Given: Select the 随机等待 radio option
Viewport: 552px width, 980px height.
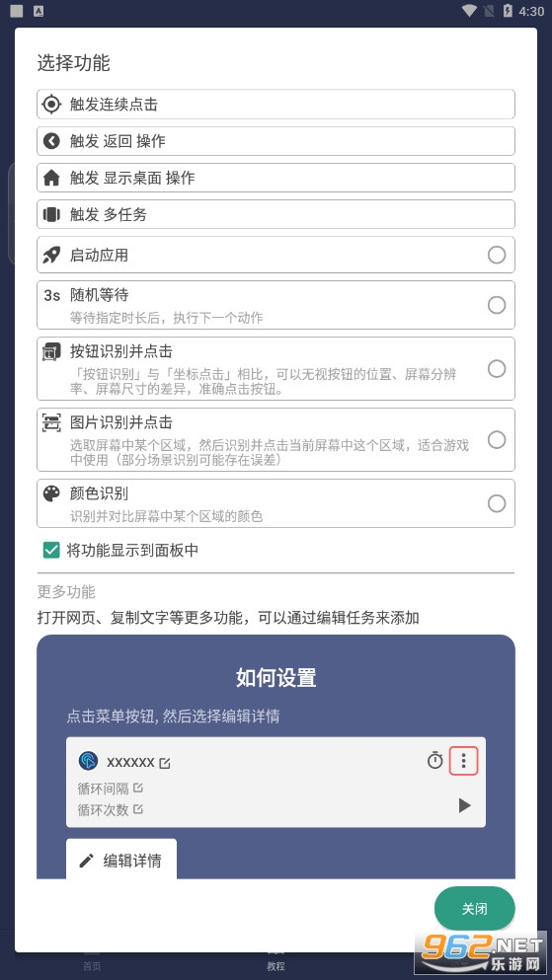Looking at the screenshot, I should click(497, 305).
